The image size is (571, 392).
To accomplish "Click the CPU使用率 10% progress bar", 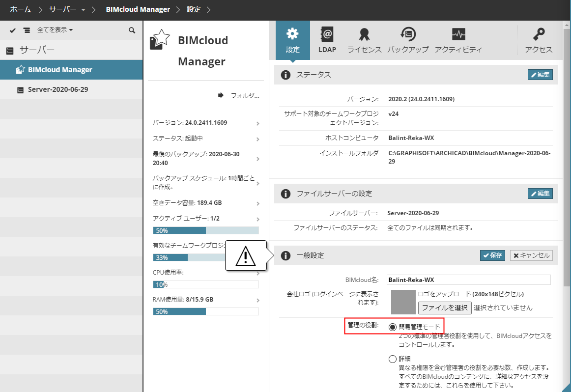I will 206,284.
